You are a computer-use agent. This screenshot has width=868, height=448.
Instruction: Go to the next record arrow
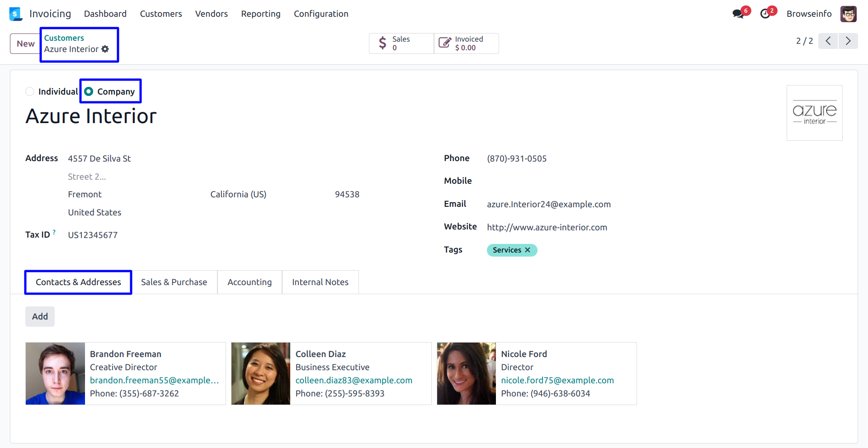pyautogui.click(x=848, y=41)
